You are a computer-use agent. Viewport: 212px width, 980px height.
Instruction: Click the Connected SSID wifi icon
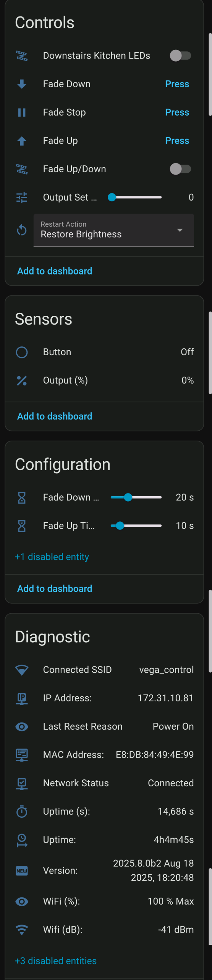click(22, 670)
